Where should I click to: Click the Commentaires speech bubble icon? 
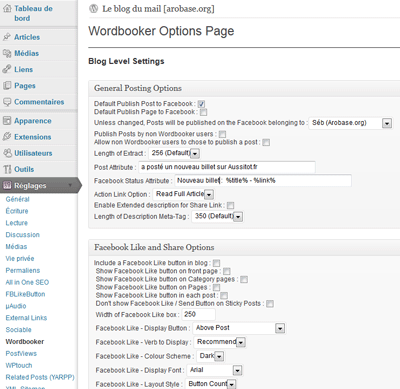(7, 102)
